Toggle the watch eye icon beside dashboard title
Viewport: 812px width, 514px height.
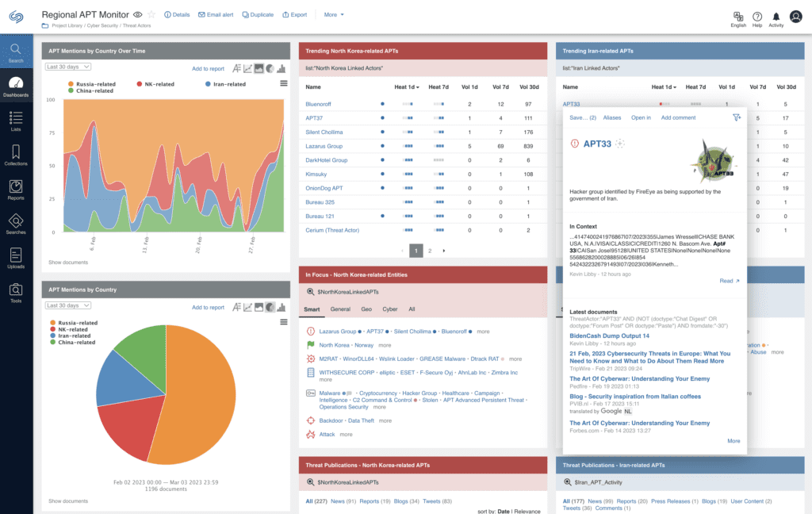(138, 14)
